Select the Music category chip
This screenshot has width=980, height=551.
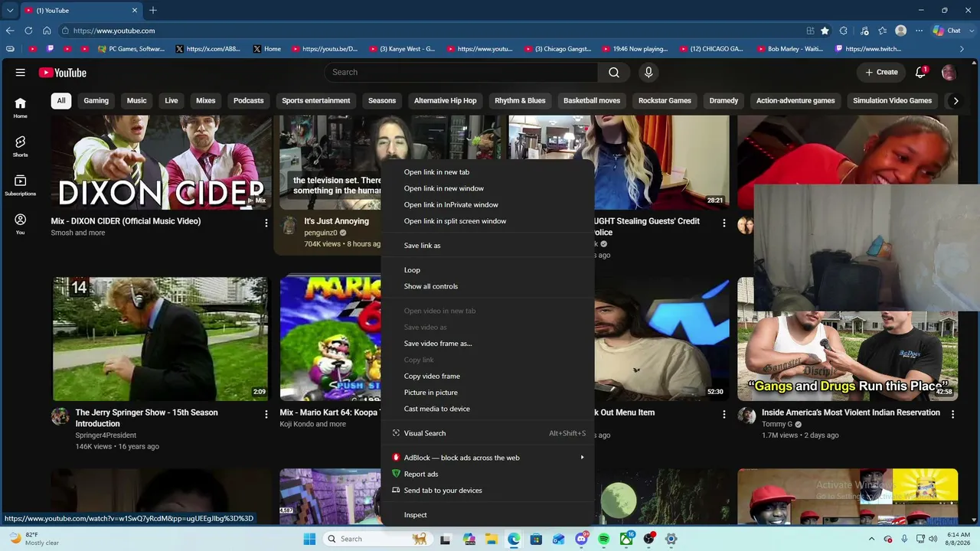coord(136,100)
